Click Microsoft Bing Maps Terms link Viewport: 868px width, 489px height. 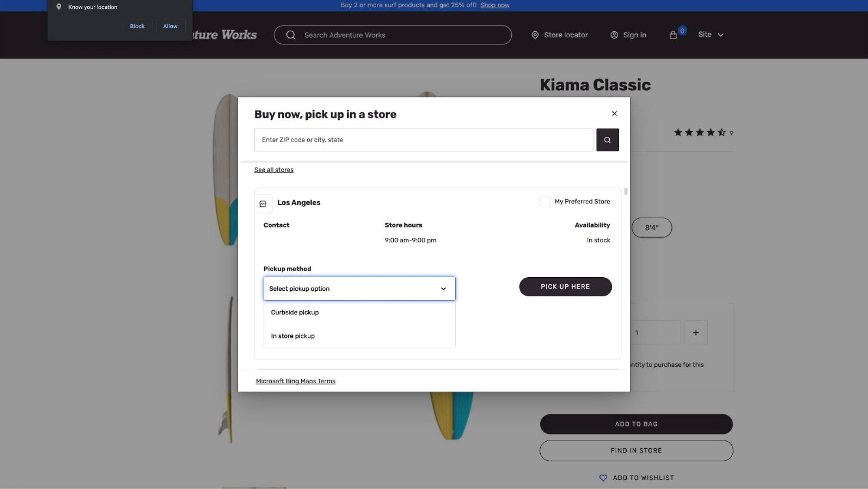(x=296, y=381)
